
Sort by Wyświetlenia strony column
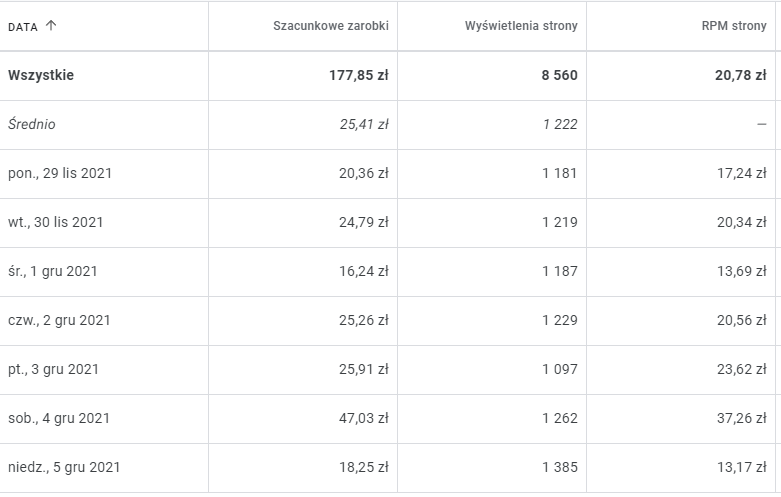[521, 26]
